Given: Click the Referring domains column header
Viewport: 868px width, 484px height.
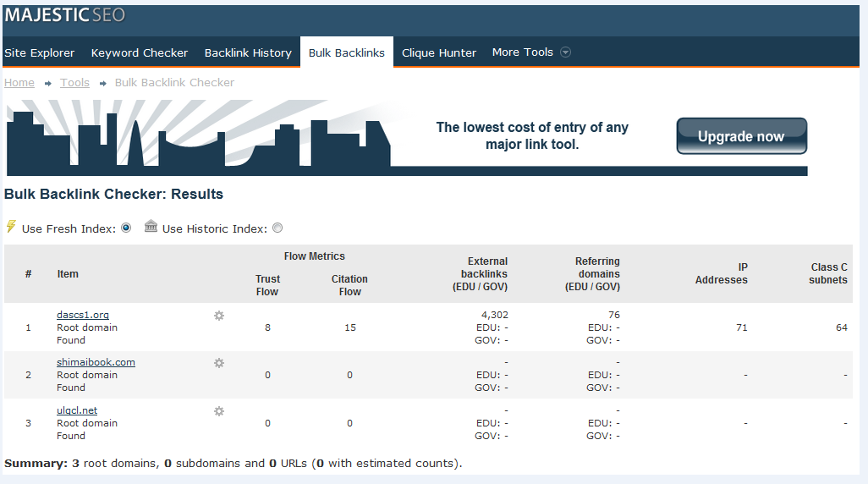Looking at the screenshot, I should (x=592, y=274).
